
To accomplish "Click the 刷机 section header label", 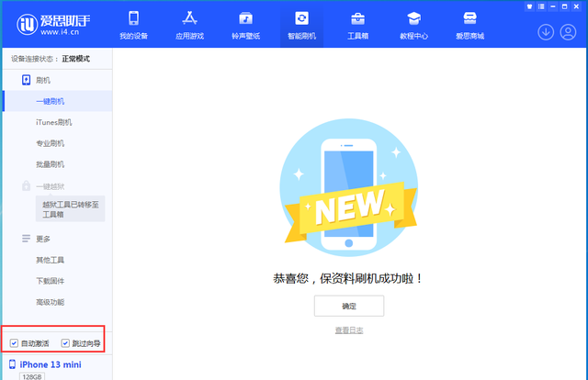I will (43, 80).
